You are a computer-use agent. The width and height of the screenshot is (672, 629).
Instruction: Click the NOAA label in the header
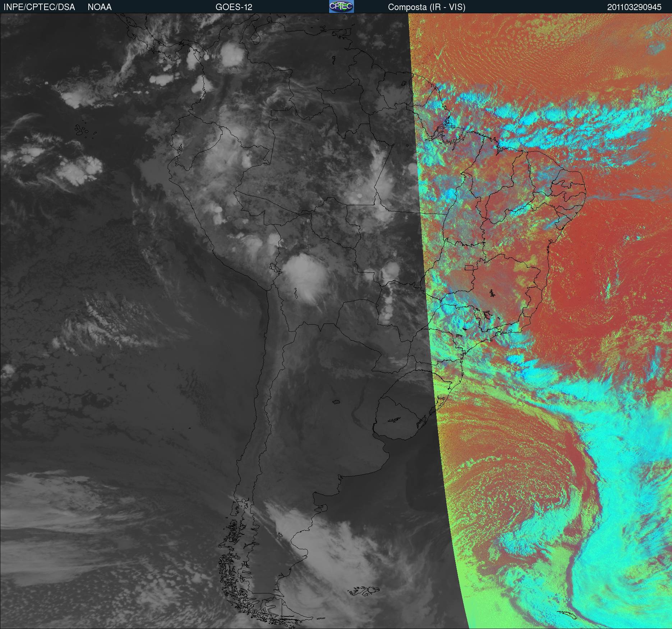(100, 7)
